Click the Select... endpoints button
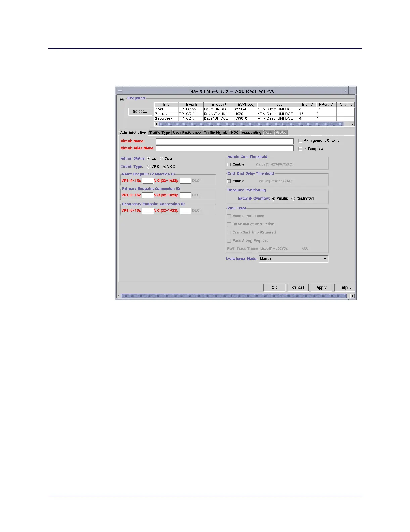This screenshot has height=532, width=410. click(x=140, y=112)
